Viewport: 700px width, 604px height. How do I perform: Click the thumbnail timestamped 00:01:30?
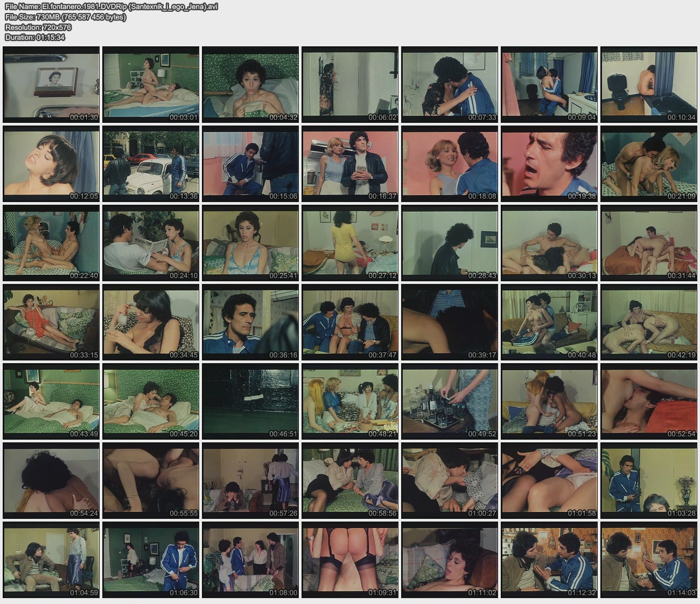[51, 85]
